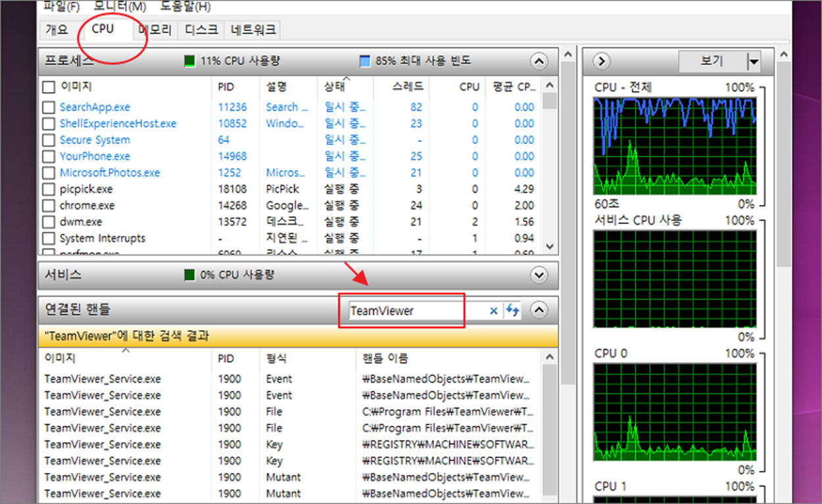Select PID 14268 of chrome.exe
822x504 pixels.
pyautogui.click(x=231, y=206)
